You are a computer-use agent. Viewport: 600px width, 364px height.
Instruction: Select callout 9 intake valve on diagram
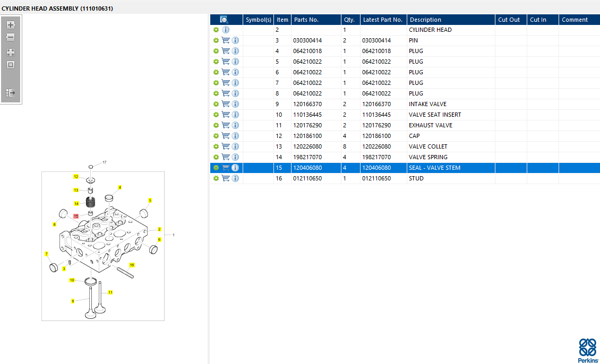coord(73,301)
